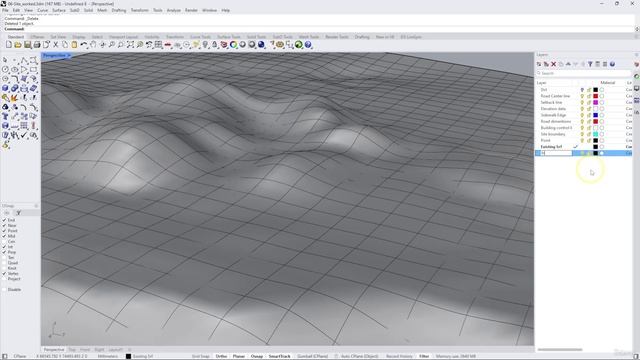Click the blue Help question mark toolbar icon
Screen dimensions: 640x360
pyautogui.click(x=308, y=44)
